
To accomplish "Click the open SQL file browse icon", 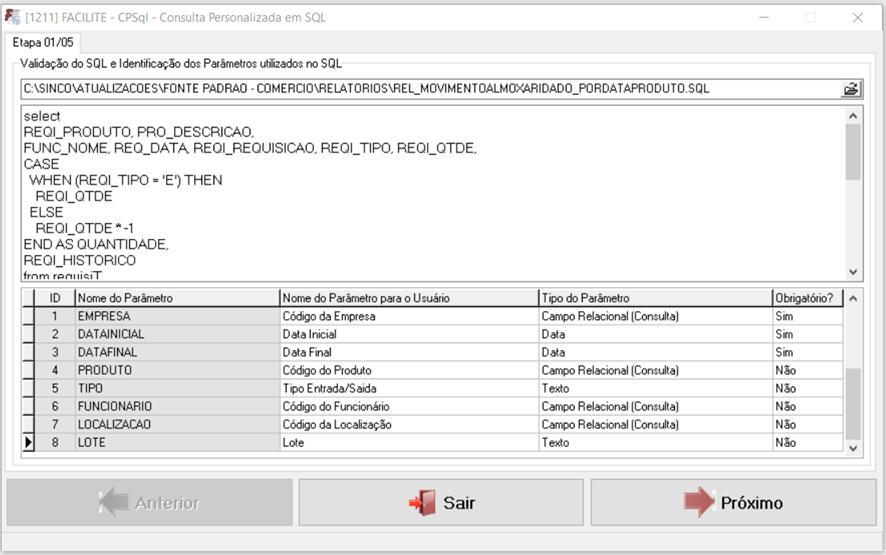I will pyautogui.click(x=851, y=89).
